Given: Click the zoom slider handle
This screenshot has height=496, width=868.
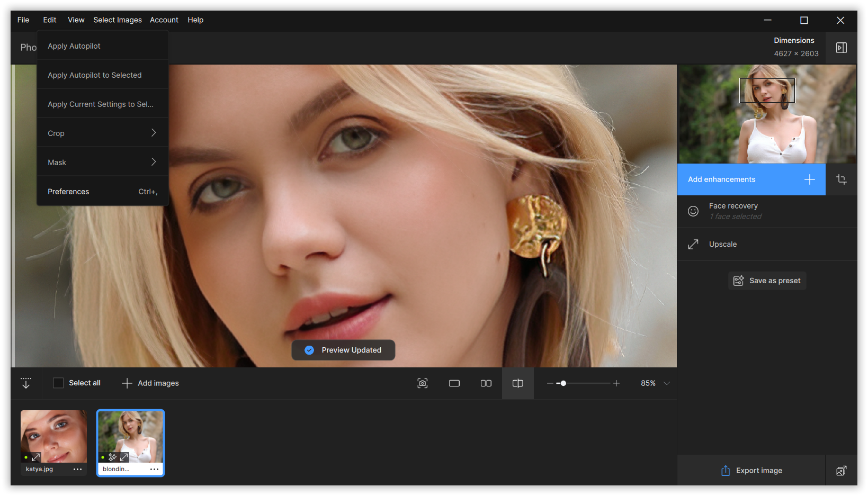Looking at the screenshot, I should (563, 383).
